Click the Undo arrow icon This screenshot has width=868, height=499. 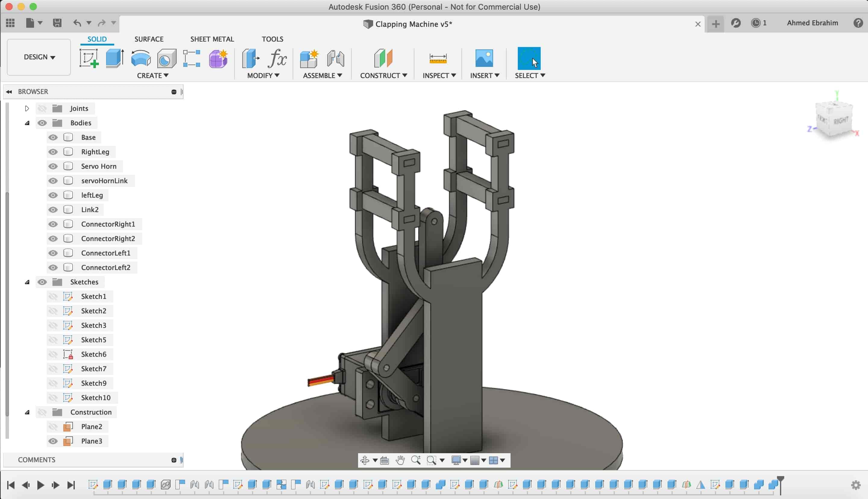77,23
